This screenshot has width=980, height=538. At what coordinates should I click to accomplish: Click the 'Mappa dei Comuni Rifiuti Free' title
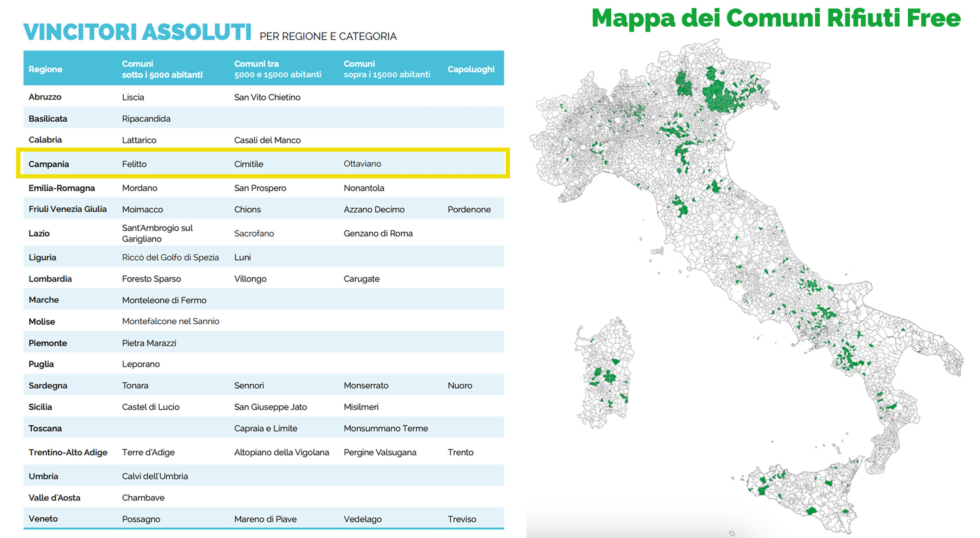pyautogui.click(x=776, y=18)
